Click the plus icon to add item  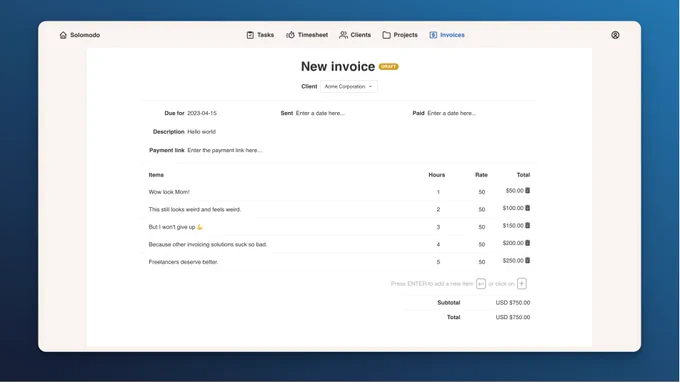522,284
